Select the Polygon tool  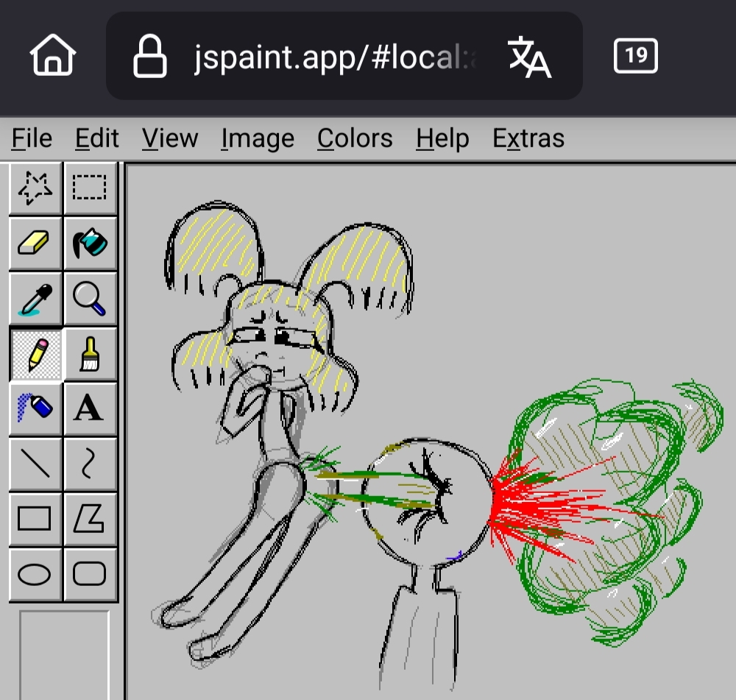point(90,518)
